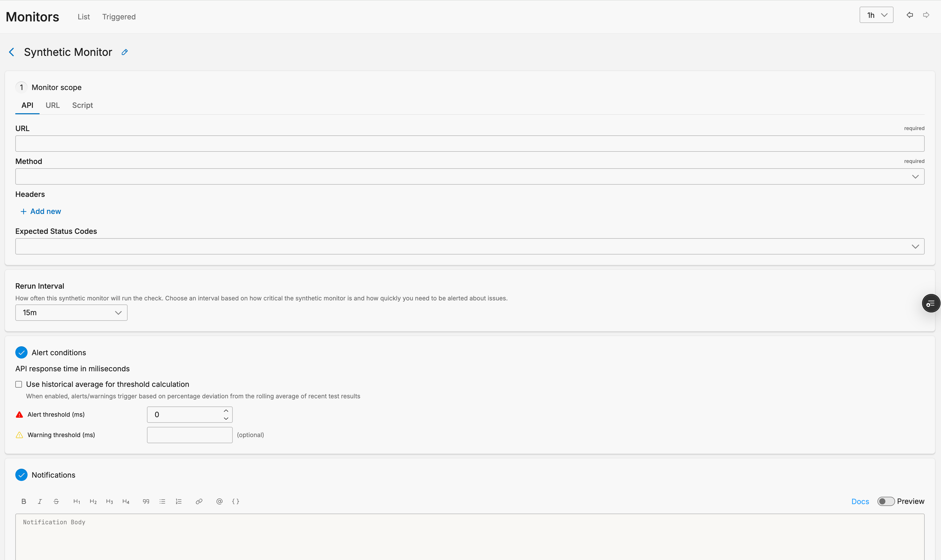Select the strikethrough formatting icon

point(56,501)
